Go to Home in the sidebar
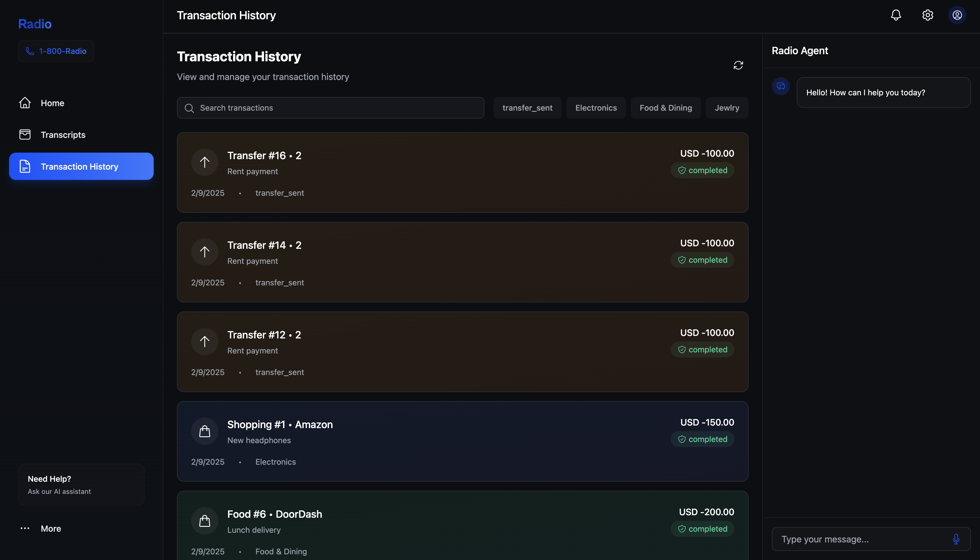 (52, 103)
